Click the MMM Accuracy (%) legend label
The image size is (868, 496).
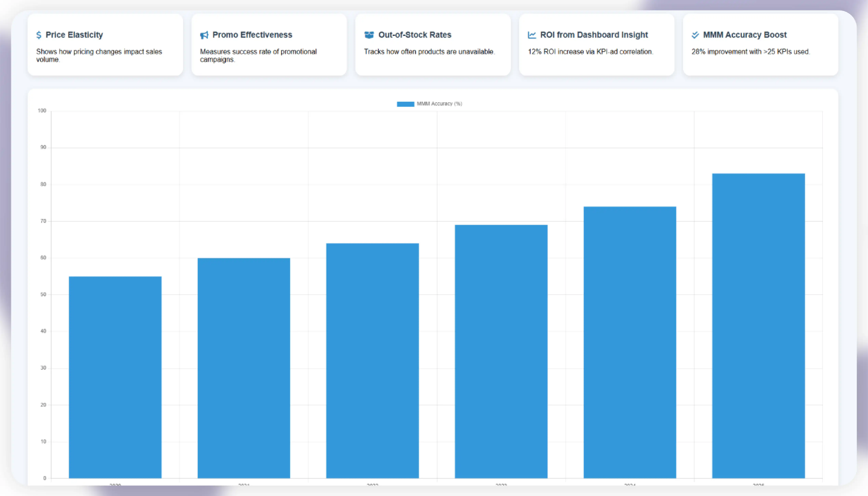pos(439,104)
